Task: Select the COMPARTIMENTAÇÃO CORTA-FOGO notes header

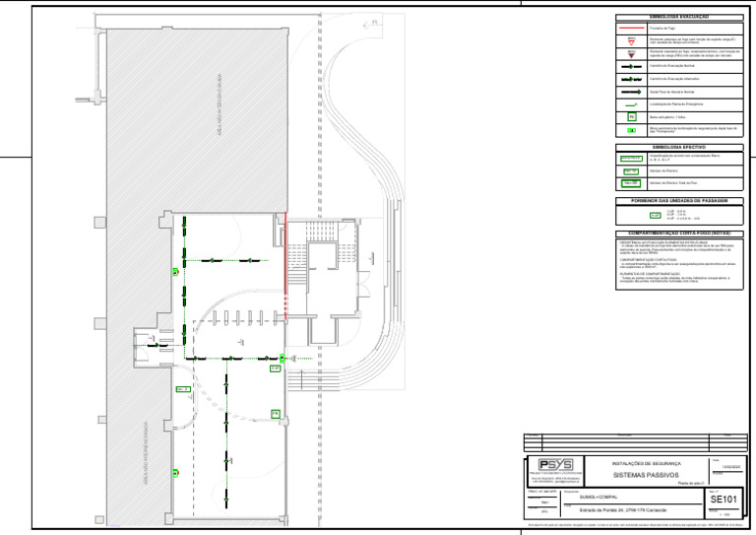Action: pos(679,234)
